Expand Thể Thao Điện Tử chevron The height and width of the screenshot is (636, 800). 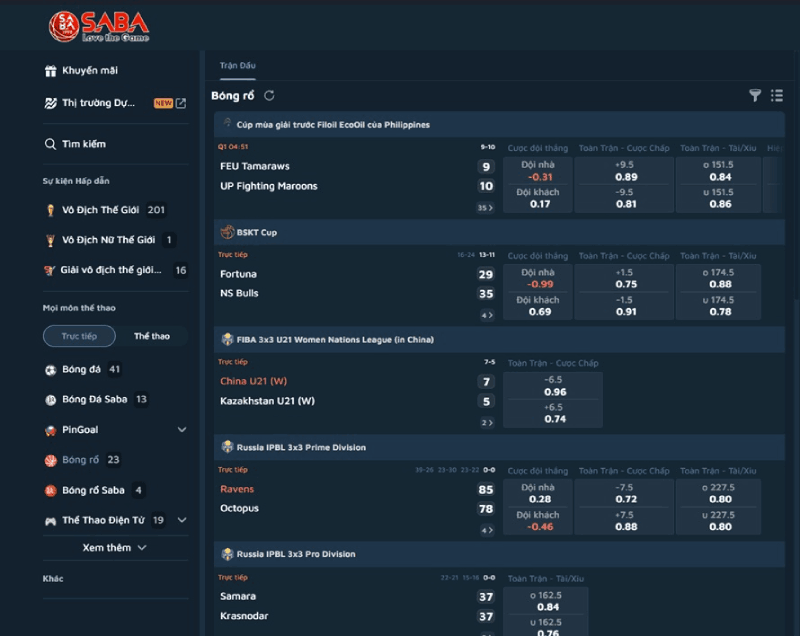click(182, 520)
